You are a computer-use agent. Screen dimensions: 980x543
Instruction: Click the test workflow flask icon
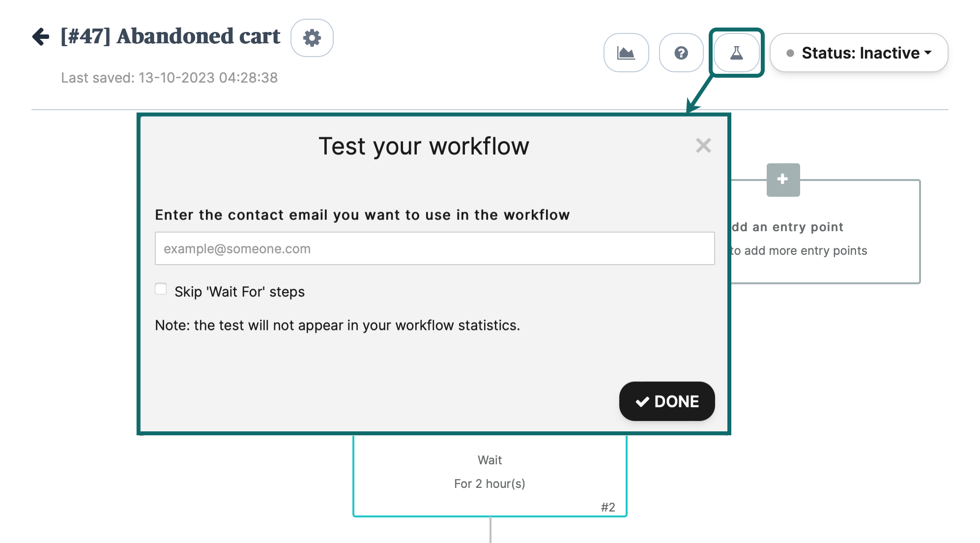tap(736, 53)
